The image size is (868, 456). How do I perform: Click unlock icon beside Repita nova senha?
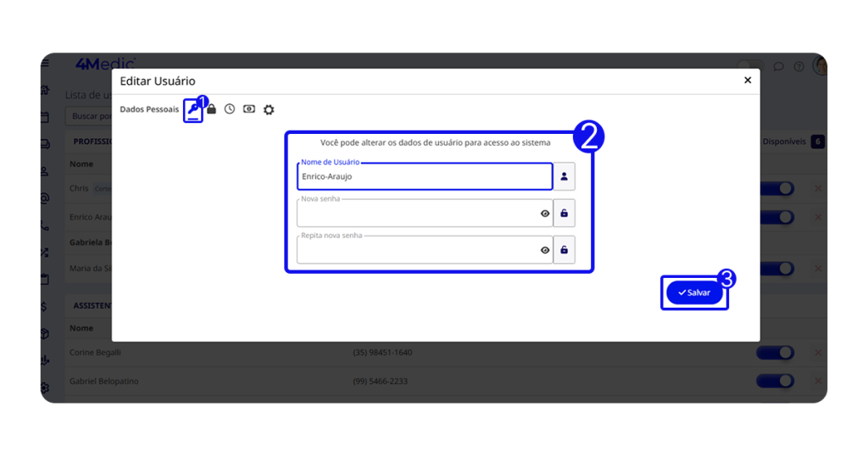[564, 250]
